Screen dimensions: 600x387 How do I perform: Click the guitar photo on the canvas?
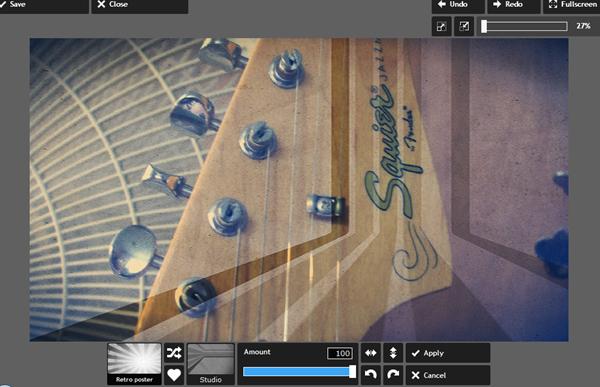coord(299,189)
